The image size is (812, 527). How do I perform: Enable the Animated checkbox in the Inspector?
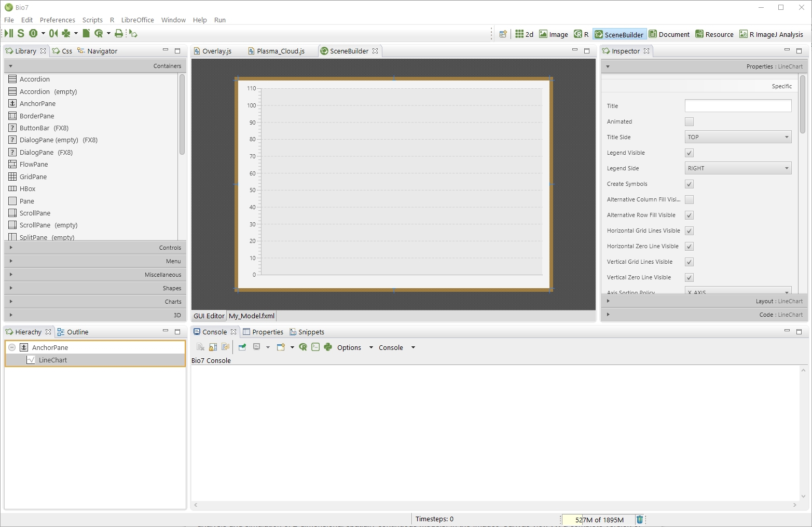tap(689, 121)
